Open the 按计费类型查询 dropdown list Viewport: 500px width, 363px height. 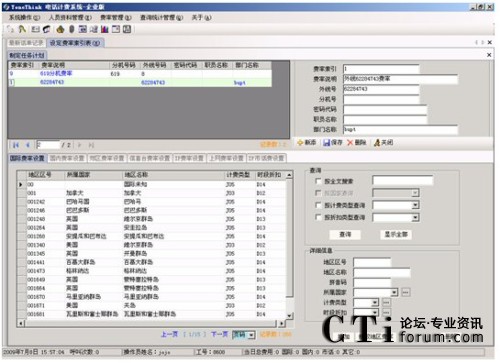pyautogui.click(x=415, y=205)
